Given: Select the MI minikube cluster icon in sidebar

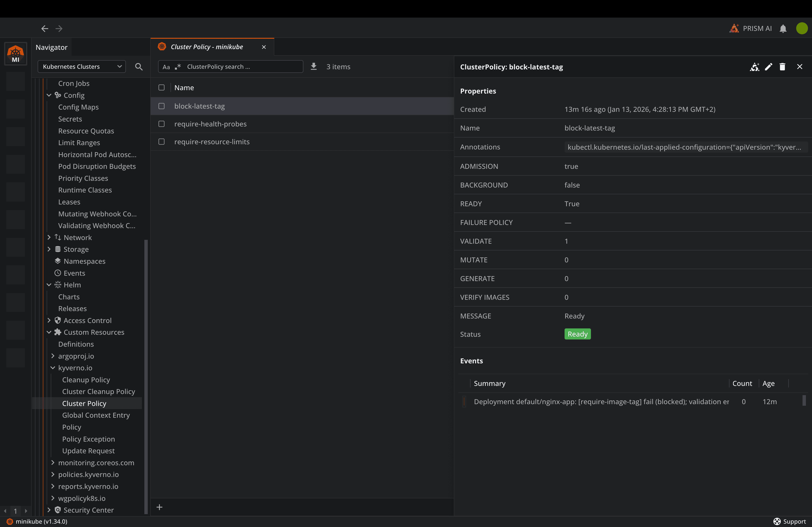Looking at the screenshot, I should 15,53.
